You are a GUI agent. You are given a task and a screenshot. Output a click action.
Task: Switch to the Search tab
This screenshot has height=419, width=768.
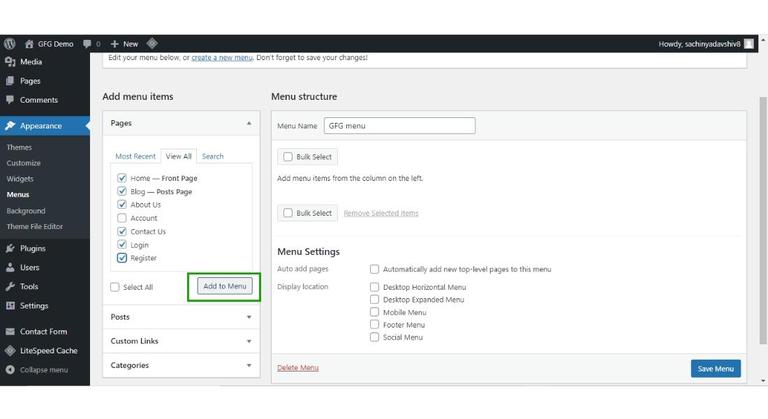point(213,157)
